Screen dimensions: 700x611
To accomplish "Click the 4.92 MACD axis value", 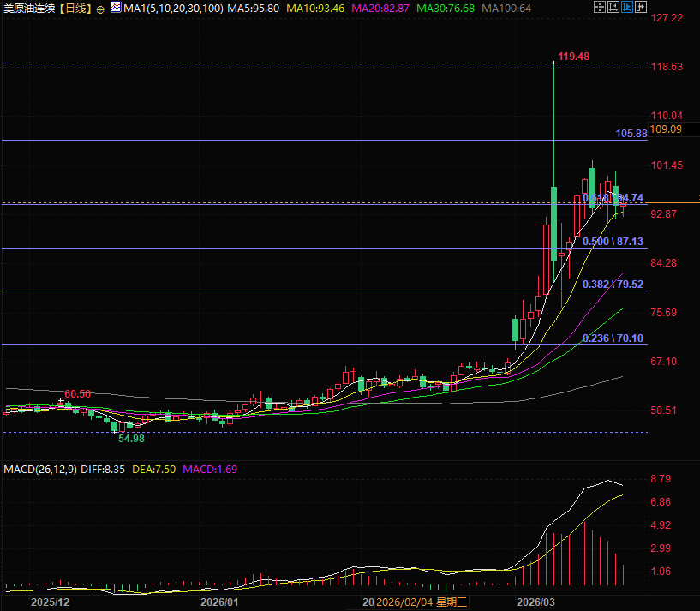I will click(661, 525).
